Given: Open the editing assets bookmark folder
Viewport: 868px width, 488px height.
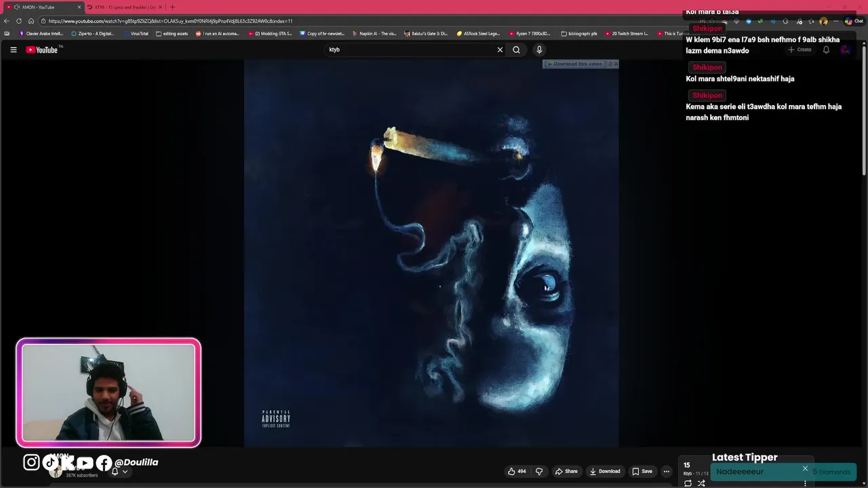Looking at the screenshot, I should (172, 33).
